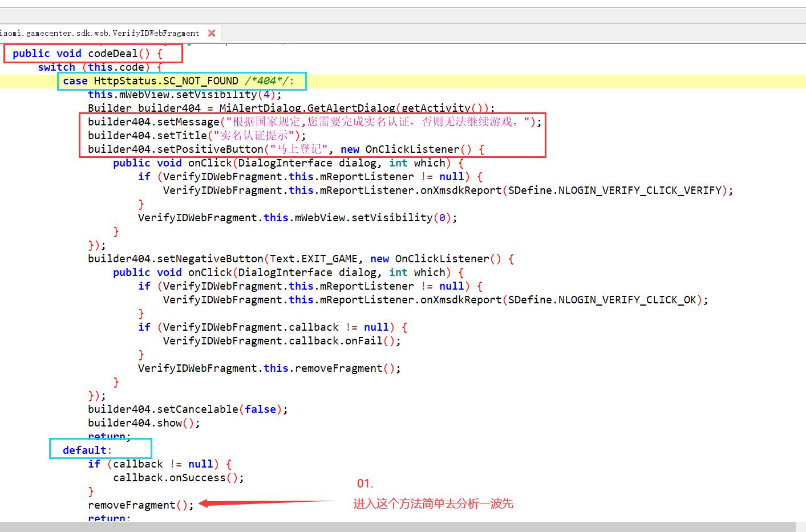
Task: Click the builder404.setCancelable(false) line
Action: click(188, 409)
